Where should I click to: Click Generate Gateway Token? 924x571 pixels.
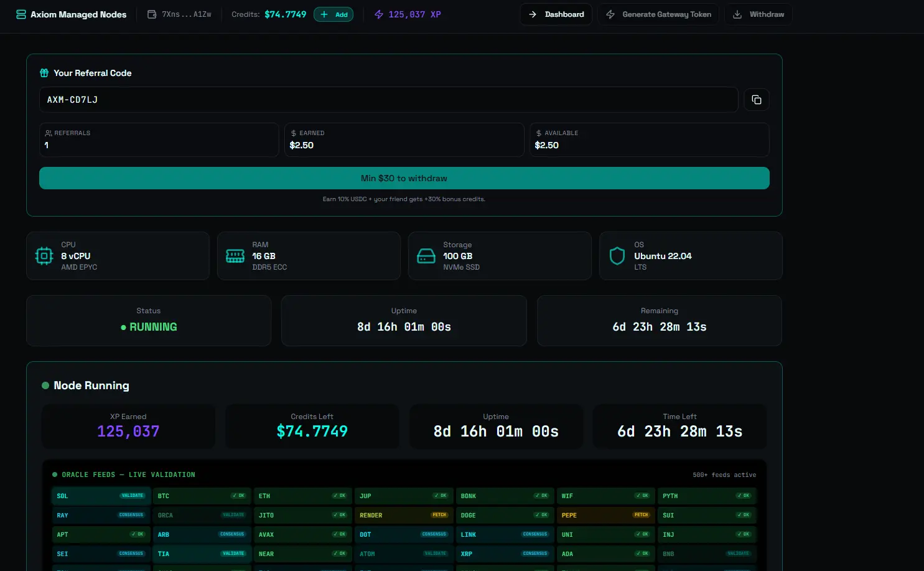[658, 14]
